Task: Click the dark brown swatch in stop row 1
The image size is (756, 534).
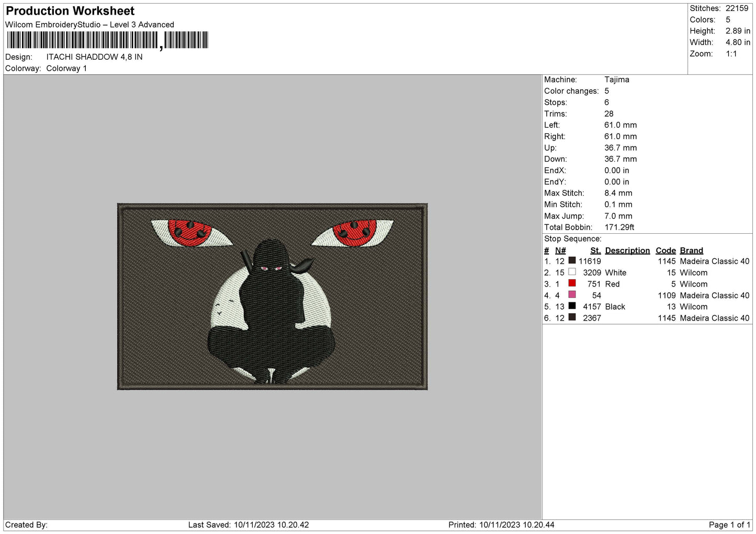Action: coord(572,260)
